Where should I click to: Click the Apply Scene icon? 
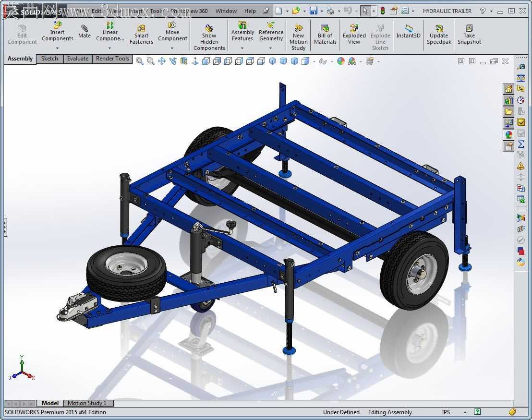pos(352,61)
